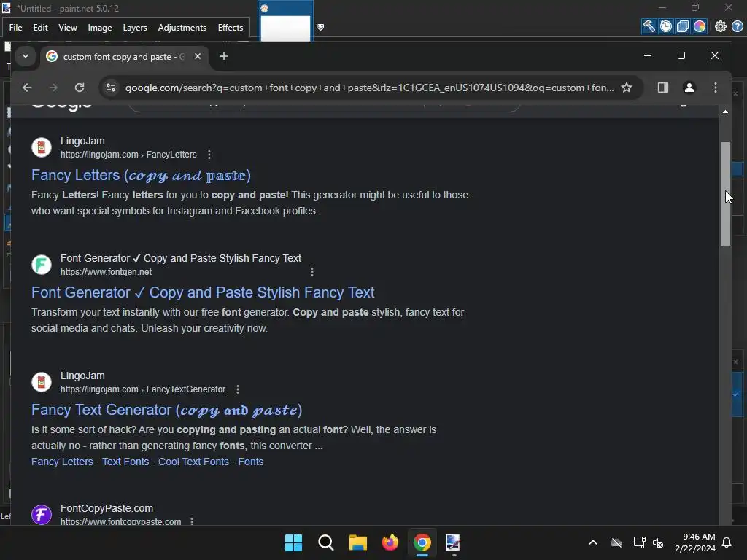Screen dimensions: 747x560
Task: Toggle the paint.net Colors window icon
Action: tap(700, 26)
